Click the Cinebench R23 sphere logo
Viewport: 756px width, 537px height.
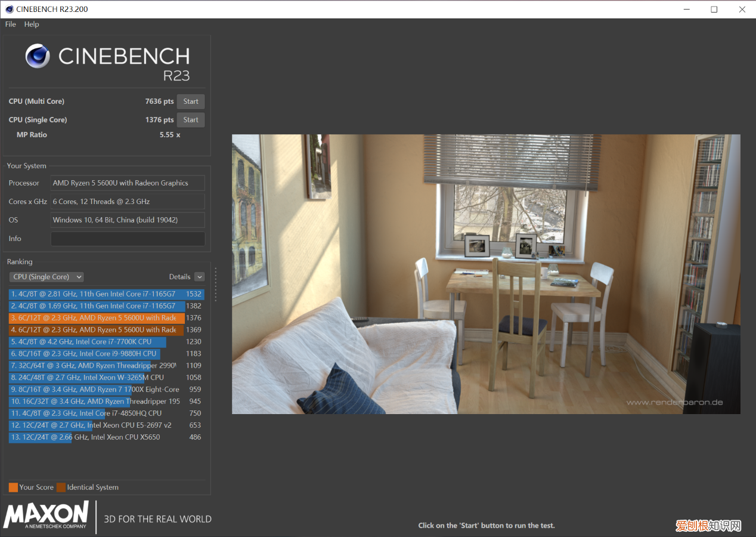pos(38,56)
